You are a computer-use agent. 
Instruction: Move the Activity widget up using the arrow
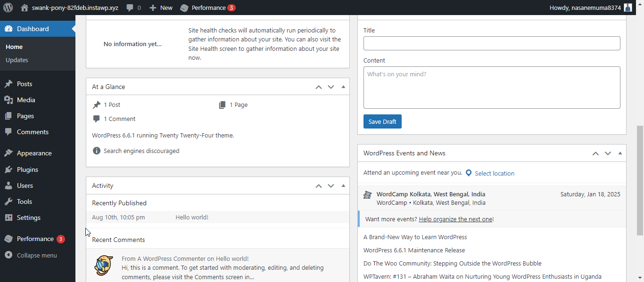[x=318, y=185]
